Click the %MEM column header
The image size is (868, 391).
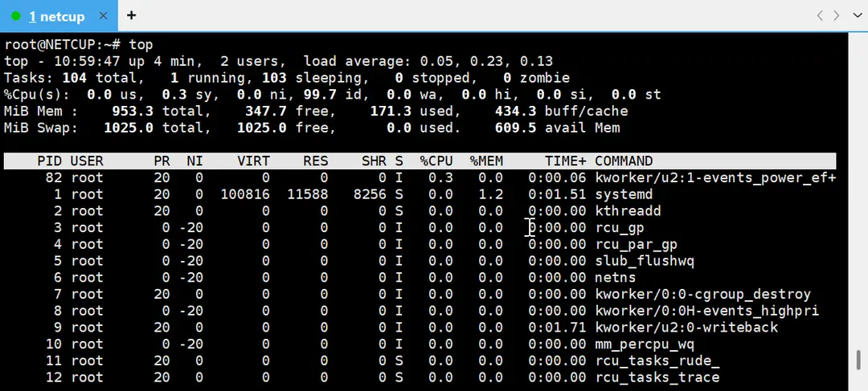click(x=486, y=161)
